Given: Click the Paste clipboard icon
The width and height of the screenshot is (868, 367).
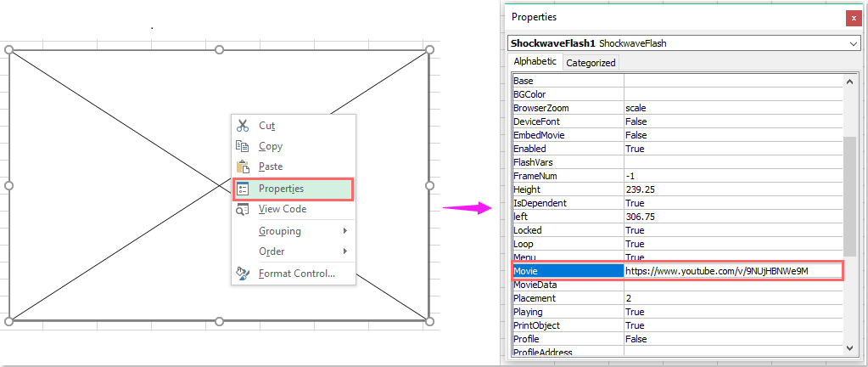Looking at the screenshot, I should (x=243, y=167).
